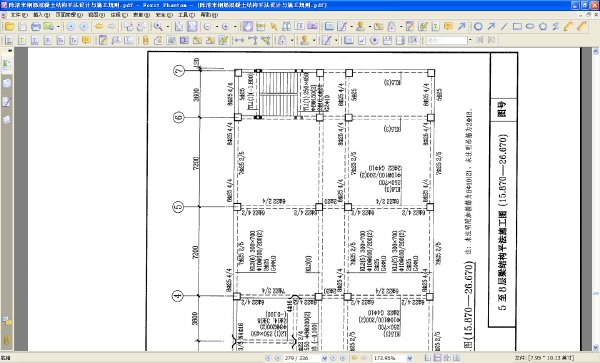Click the vertical scrollbar down arrow

[x=596, y=347]
